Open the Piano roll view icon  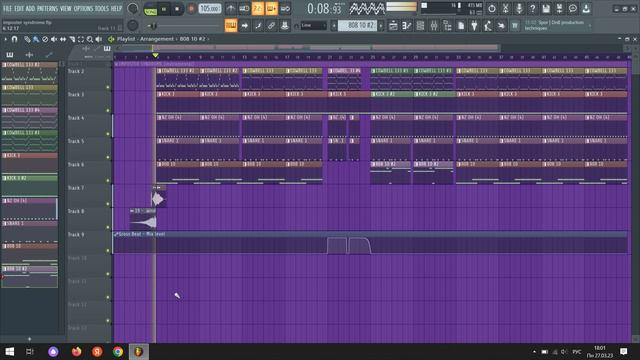point(407,26)
